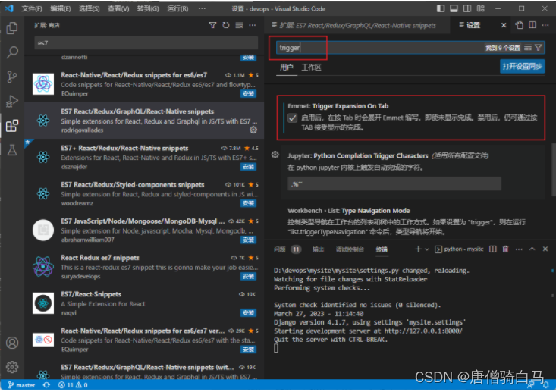Image resolution: width=556 pixels, height=392 pixels.
Task: Open the Extensions view icon
Action: click(12, 125)
